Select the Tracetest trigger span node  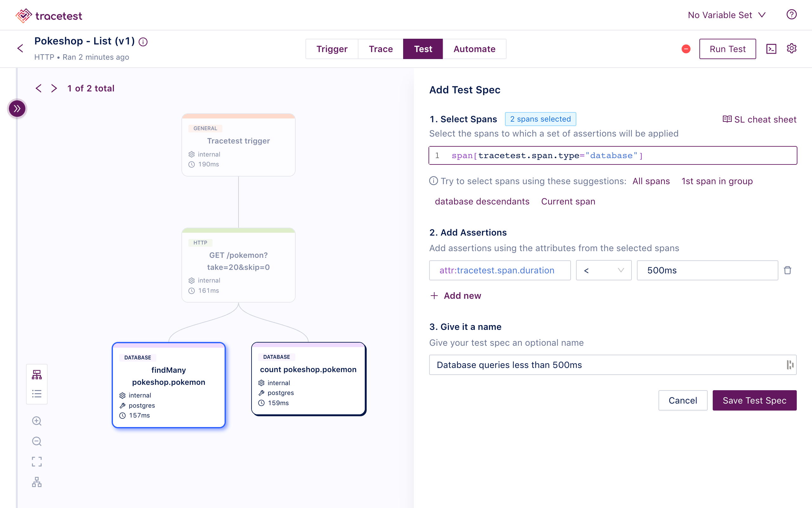tap(239, 145)
